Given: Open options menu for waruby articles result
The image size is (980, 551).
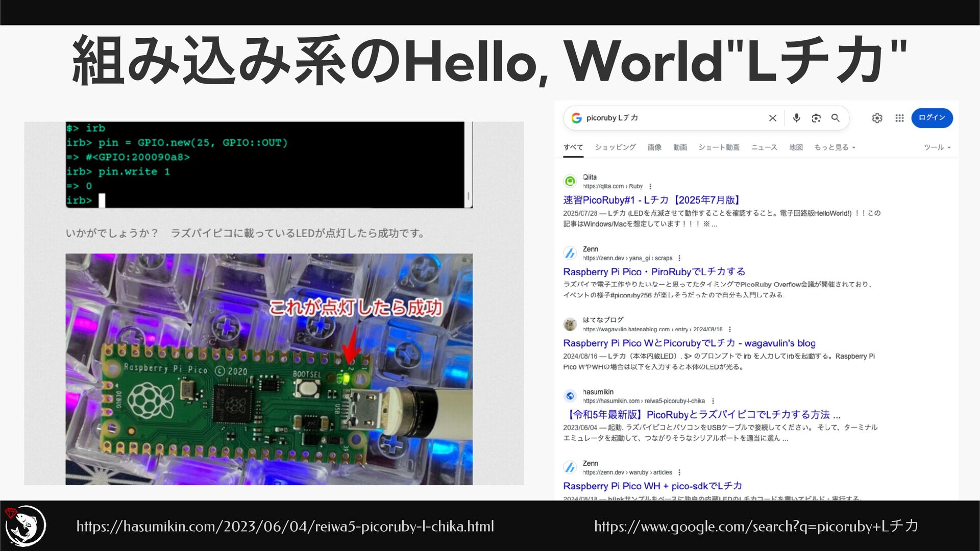Looking at the screenshot, I should click(x=679, y=472).
